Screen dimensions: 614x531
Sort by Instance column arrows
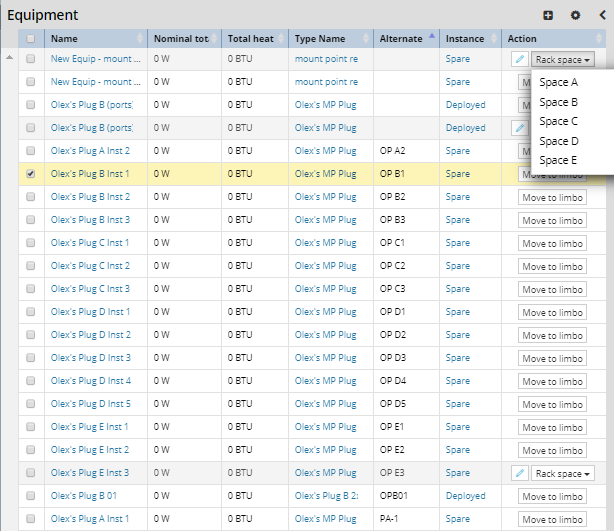tap(494, 38)
